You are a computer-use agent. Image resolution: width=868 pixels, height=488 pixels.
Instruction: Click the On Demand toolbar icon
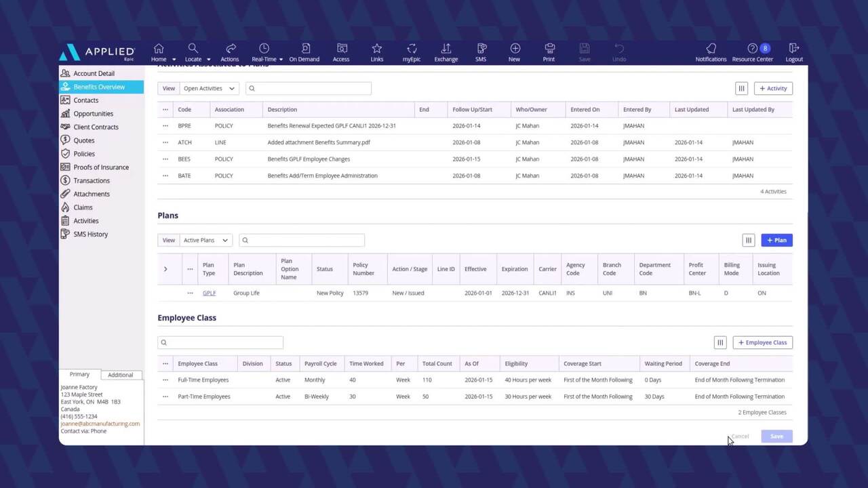pyautogui.click(x=304, y=49)
